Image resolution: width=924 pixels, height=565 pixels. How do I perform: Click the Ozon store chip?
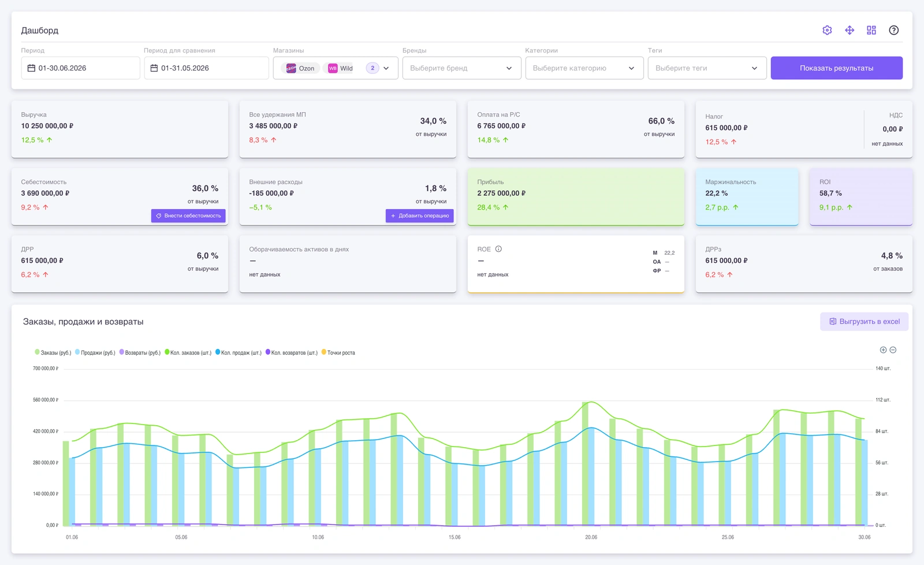click(300, 68)
